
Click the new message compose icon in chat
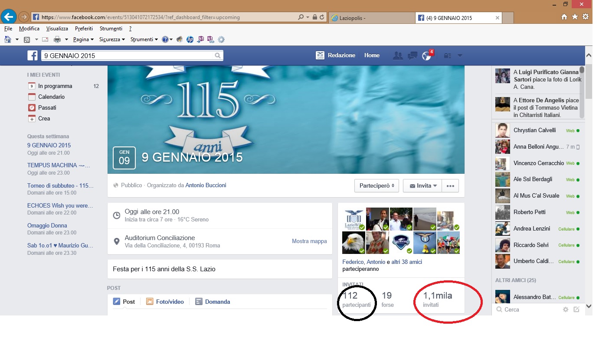point(576,309)
